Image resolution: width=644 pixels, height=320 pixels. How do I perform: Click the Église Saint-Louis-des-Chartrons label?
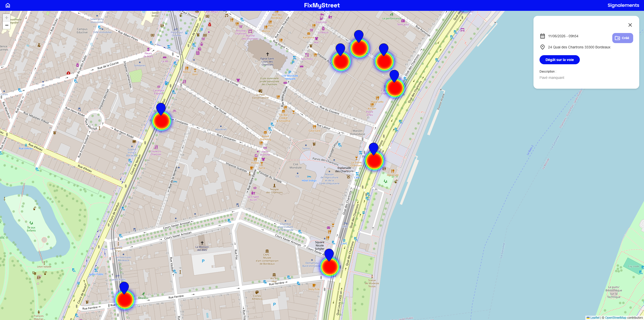coord(267,61)
